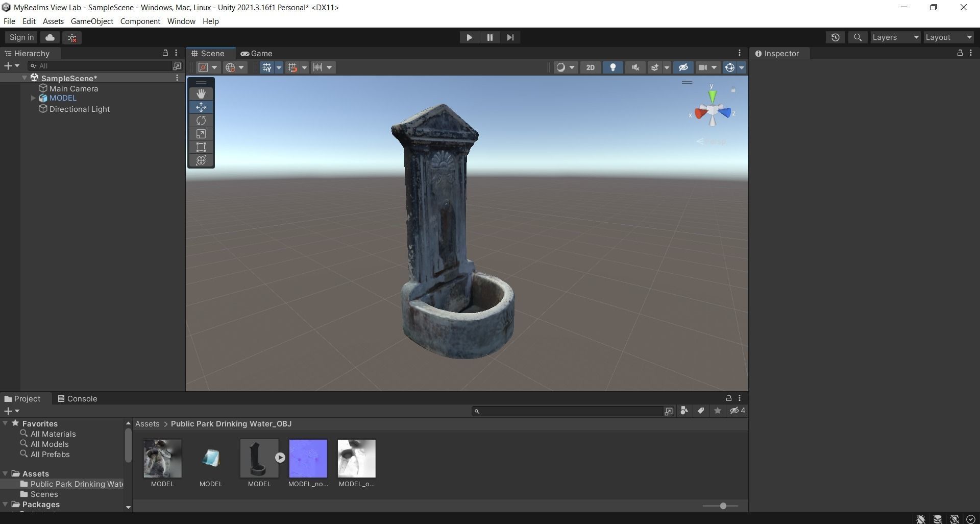Screen dimensions: 980x524
Task: Open the Layout dropdown
Action: pyautogui.click(x=949, y=37)
